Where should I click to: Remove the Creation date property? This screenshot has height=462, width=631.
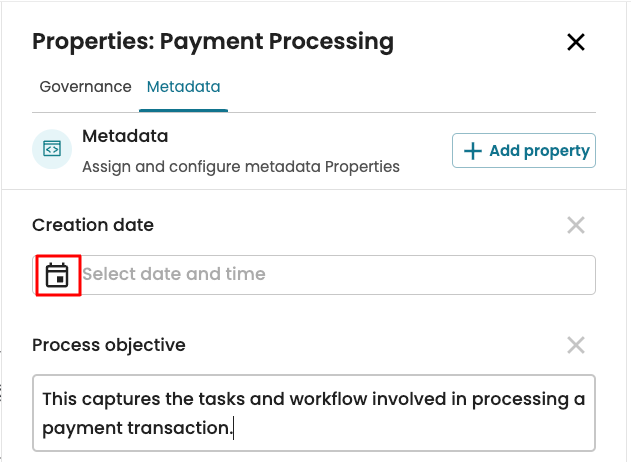[x=576, y=225]
